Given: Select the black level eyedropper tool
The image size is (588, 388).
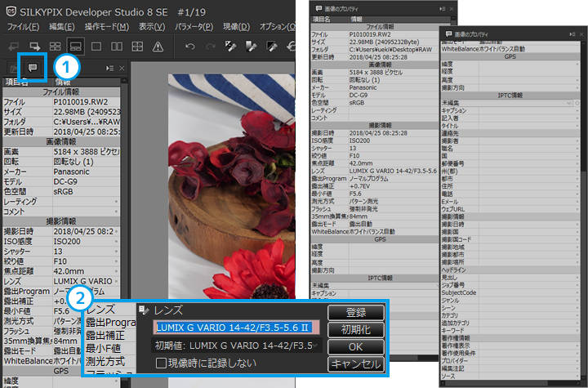Looking at the screenshot, I should tap(271, 47).
